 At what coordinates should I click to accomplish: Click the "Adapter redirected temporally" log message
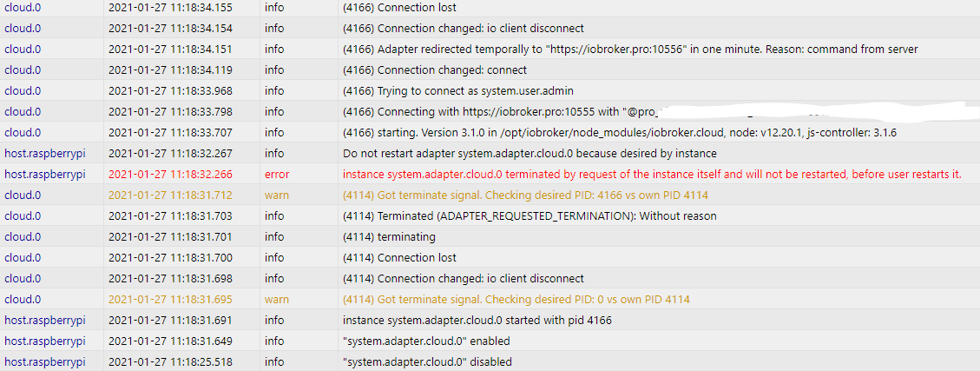point(630,49)
